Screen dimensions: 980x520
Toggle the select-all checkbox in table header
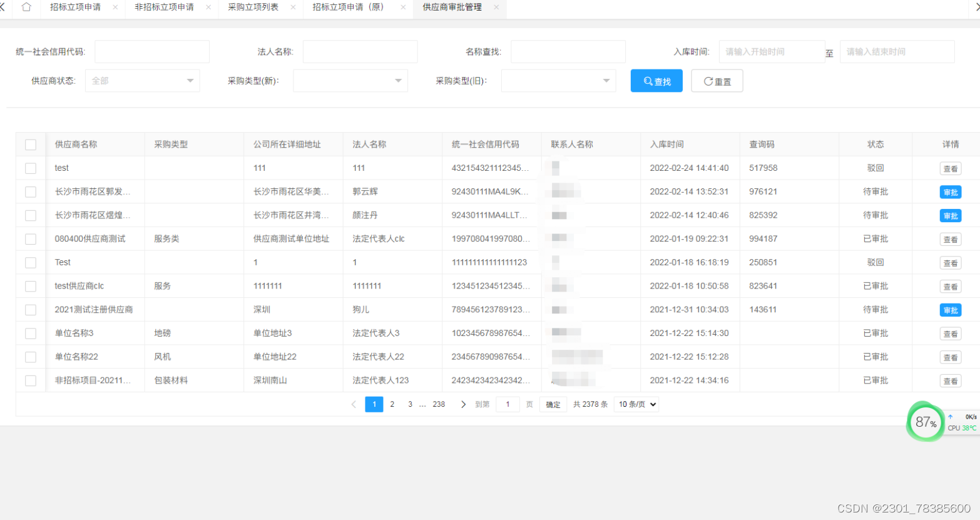click(30, 145)
